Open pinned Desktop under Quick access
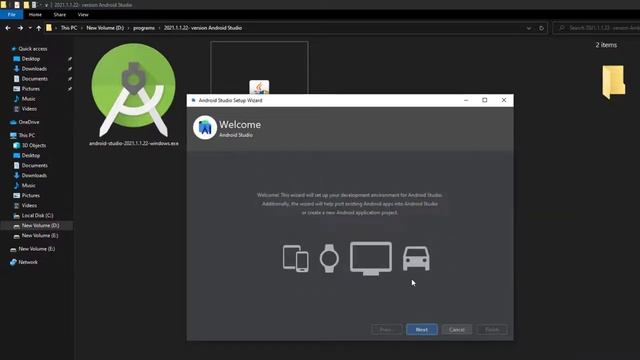The width and height of the screenshot is (640, 360). tap(31, 59)
